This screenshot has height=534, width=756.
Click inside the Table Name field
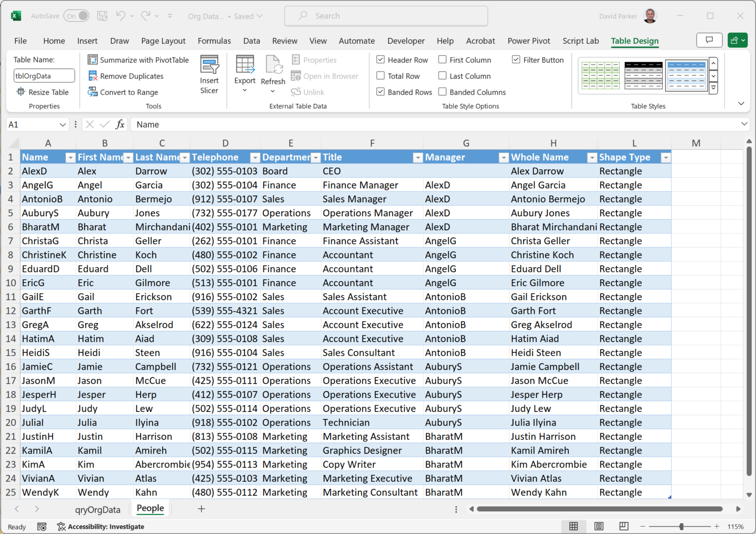44,75
